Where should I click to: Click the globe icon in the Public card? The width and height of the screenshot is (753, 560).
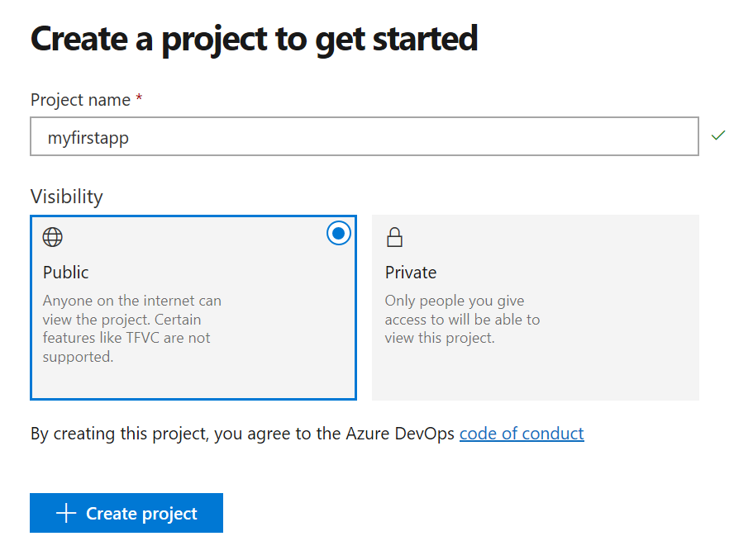(53, 238)
